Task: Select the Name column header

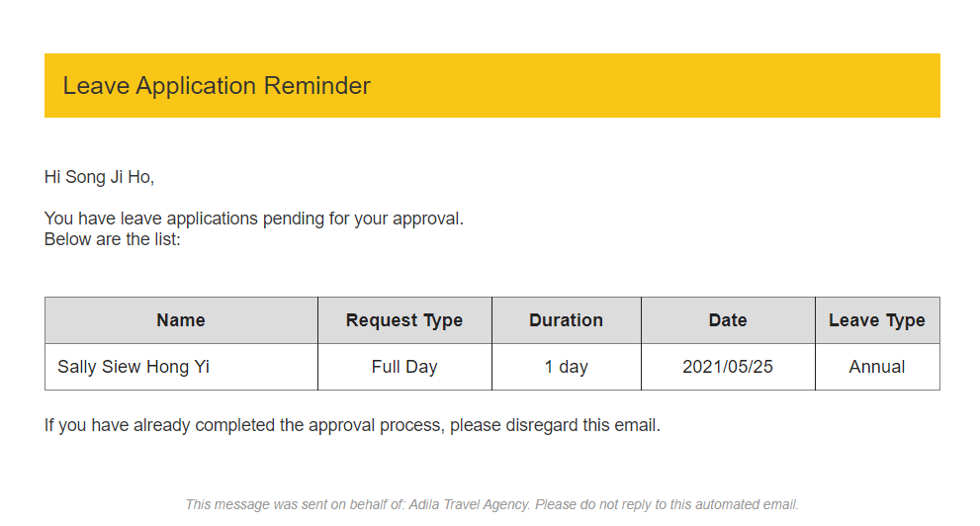Action: [x=181, y=320]
